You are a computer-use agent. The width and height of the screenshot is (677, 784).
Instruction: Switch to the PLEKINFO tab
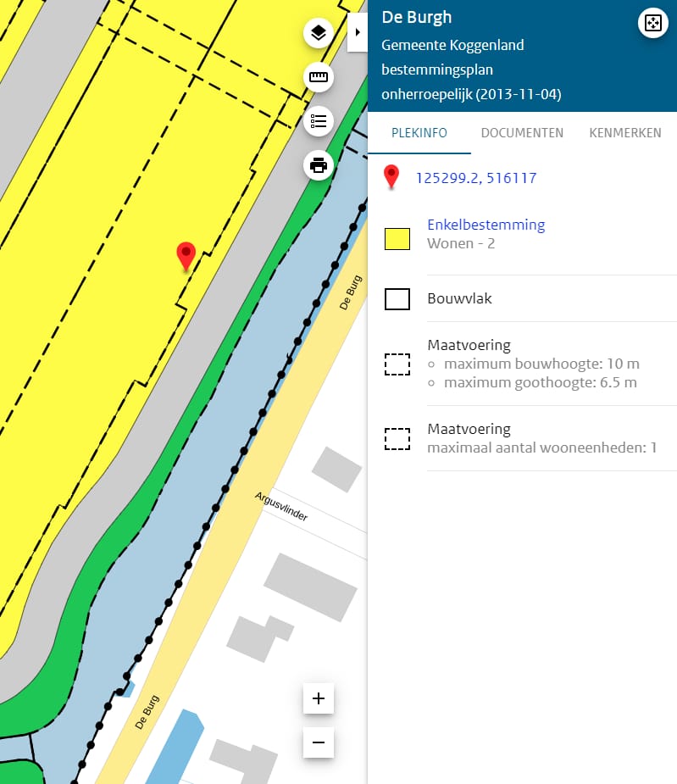(x=419, y=133)
